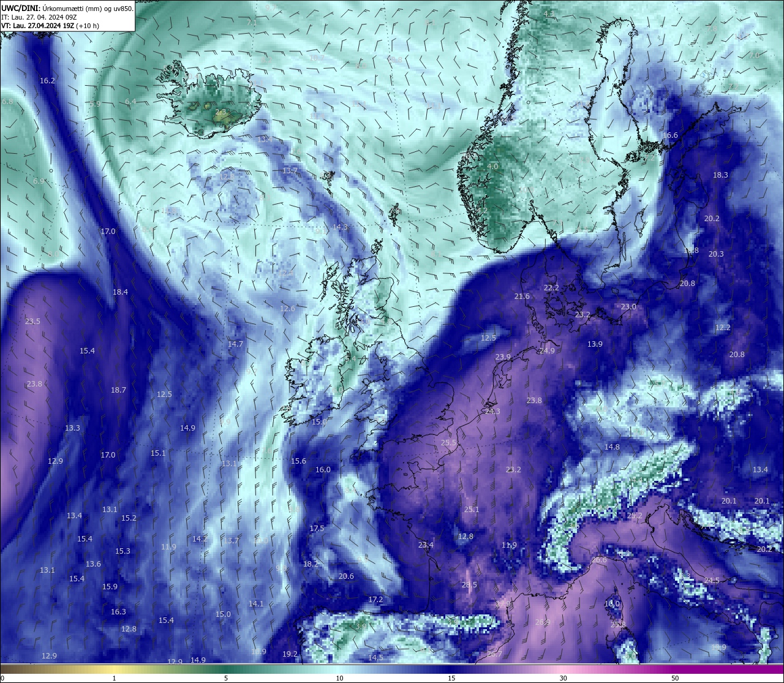Click the map value 23.9
Image resolution: width=784 pixels, height=683 pixels.
pyautogui.click(x=503, y=357)
